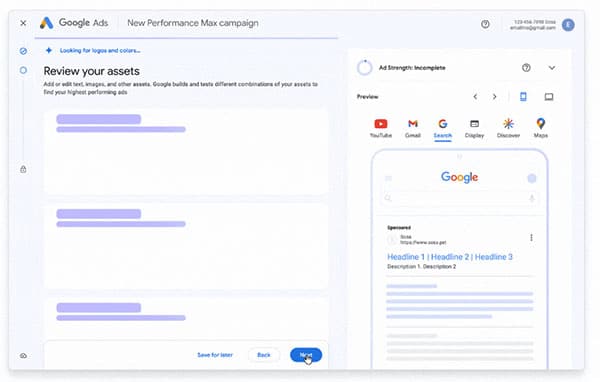Viewport: 600px width, 382px height.
Task: Select the Discover preview tab
Action: point(508,128)
